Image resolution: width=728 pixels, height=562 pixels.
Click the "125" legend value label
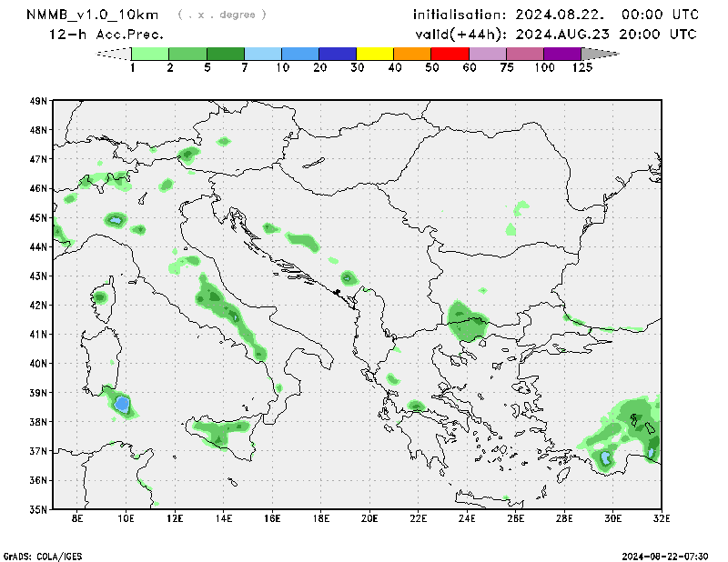click(582, 68)
